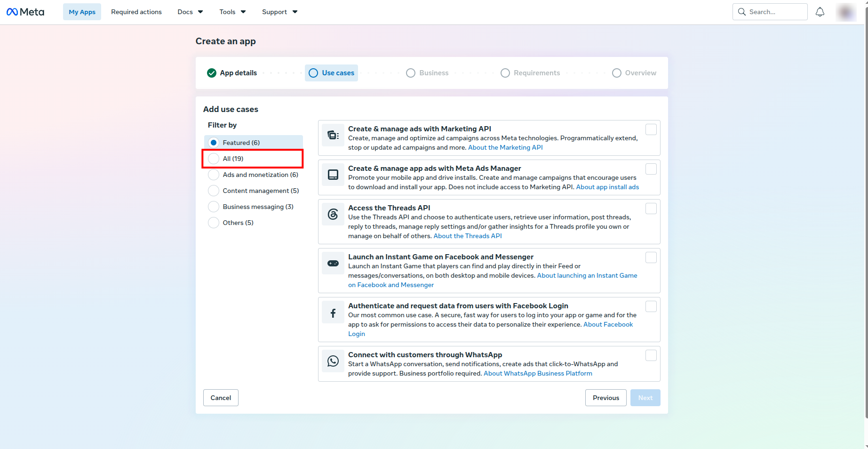Select the Featured (6) filter radio
Image resolution: width=868 pixels, height=449 pixels.
click(214, 143)
